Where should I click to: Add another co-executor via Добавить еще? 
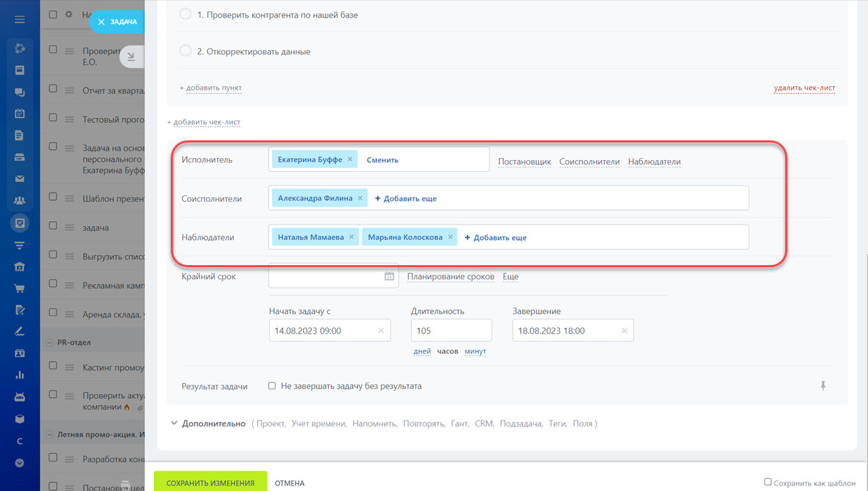tap(406, 199)
